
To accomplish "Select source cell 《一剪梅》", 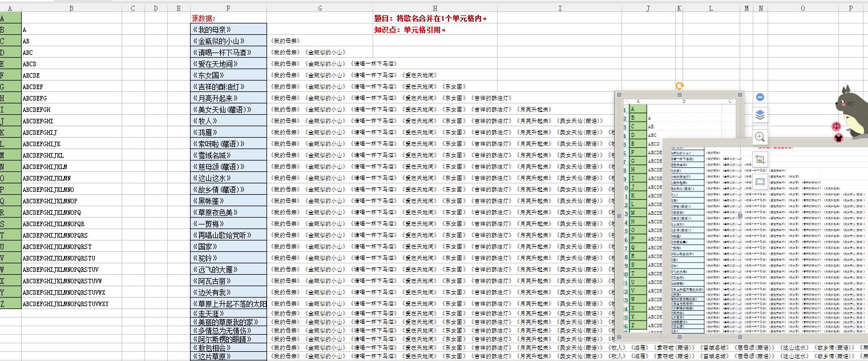I will pos(228,224).
